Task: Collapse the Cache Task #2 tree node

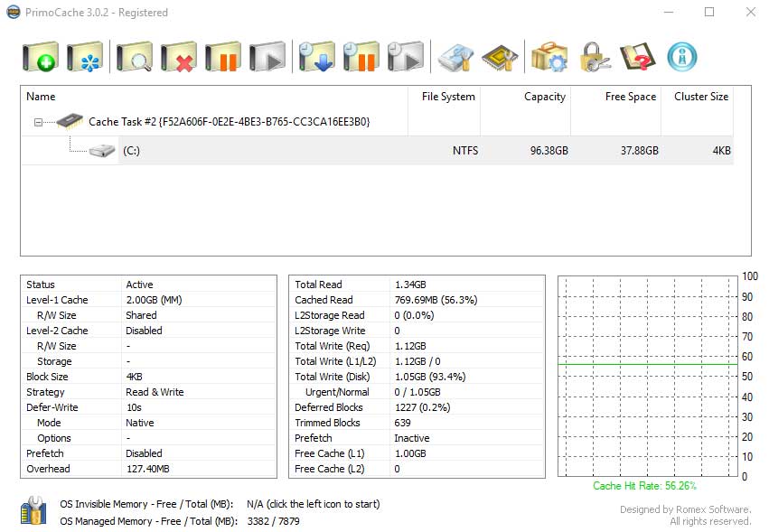Action: 38,122
